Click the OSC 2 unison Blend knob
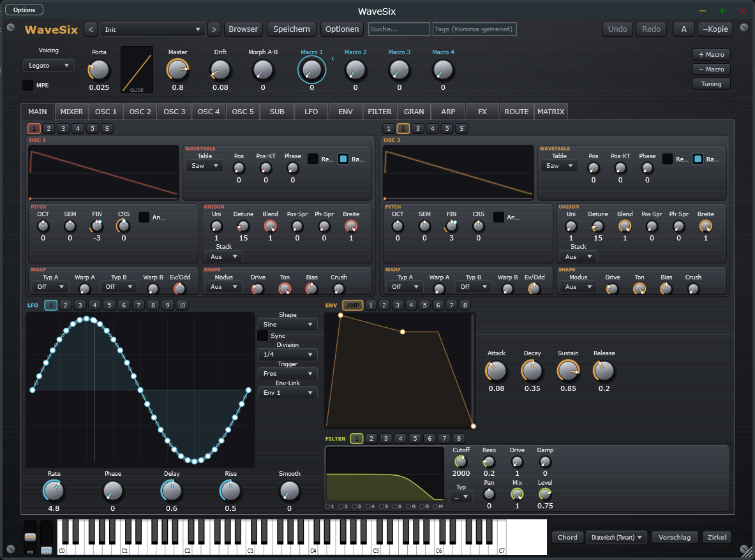Screen dimensions: 755x560 point(625,226)
